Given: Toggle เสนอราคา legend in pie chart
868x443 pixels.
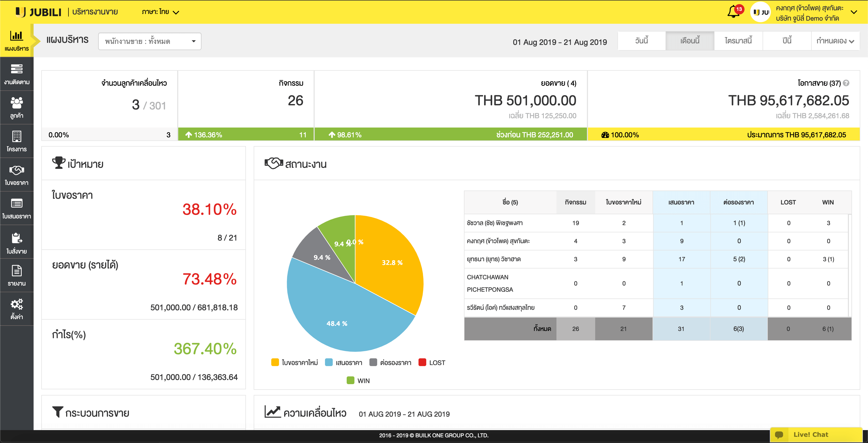Looking at the screenshot, I should click(344, 362).
